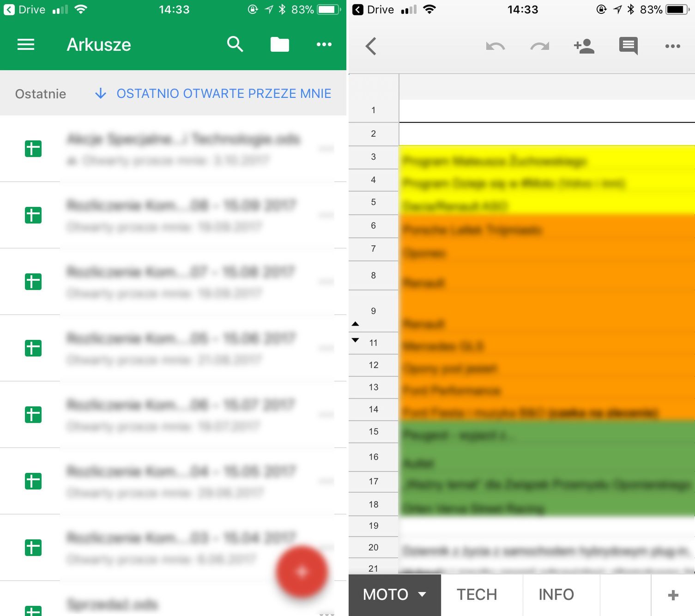This screenshot has width=695, height=616.
Task: Tap the green cell in row 16
Action: coord(547,457)
